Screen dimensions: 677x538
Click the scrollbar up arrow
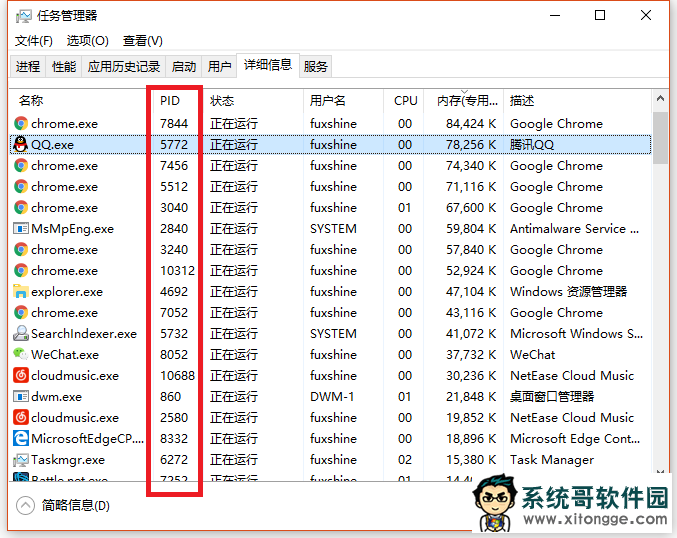pos(660,98)
